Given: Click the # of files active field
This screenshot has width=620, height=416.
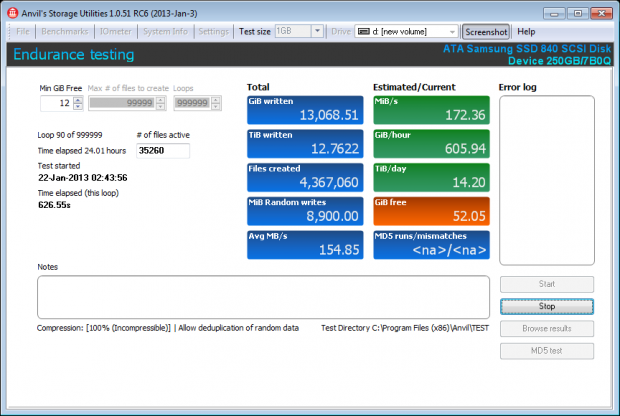Looking at the screenshot, I should [x=163, y=151].
